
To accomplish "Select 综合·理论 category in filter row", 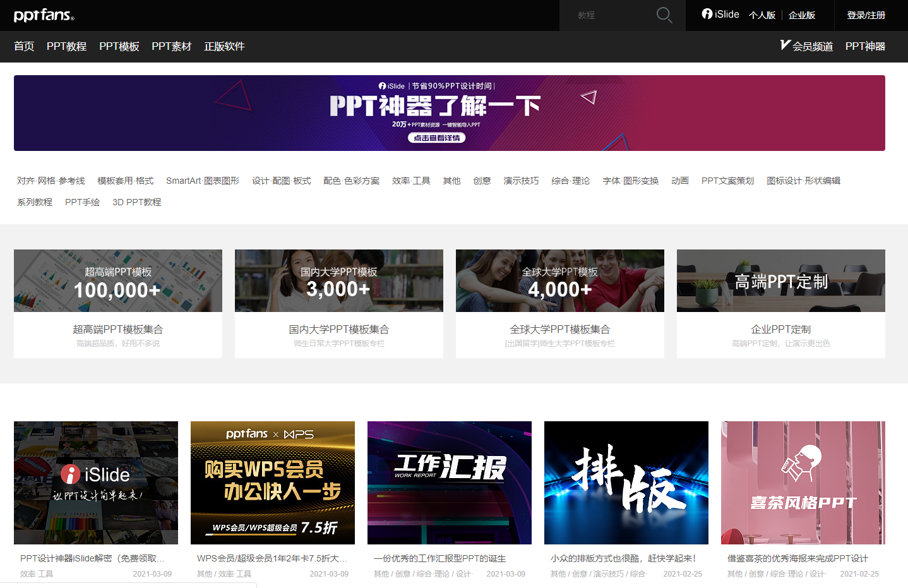I will coord(571,181).
